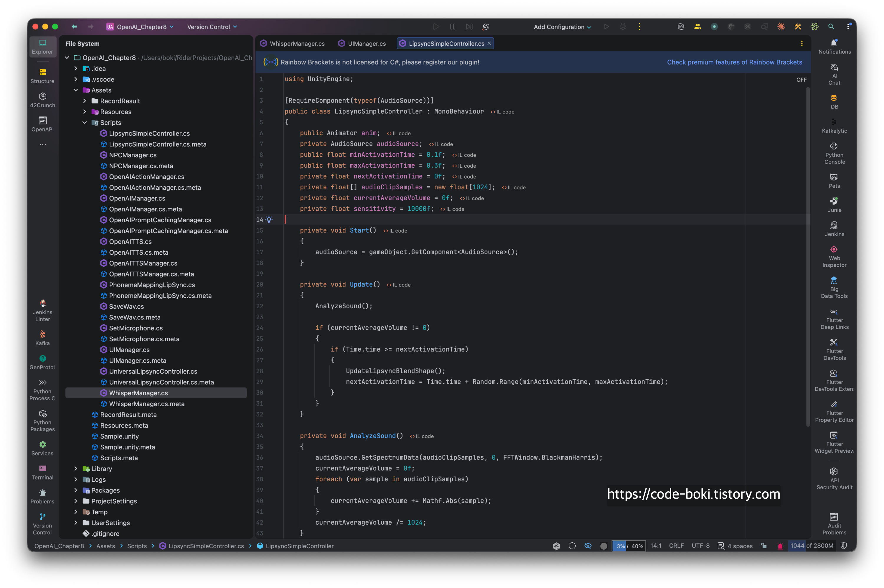Expand the RecordResult folder
Viewport: 884px width, 588px height.
(85, 101)
